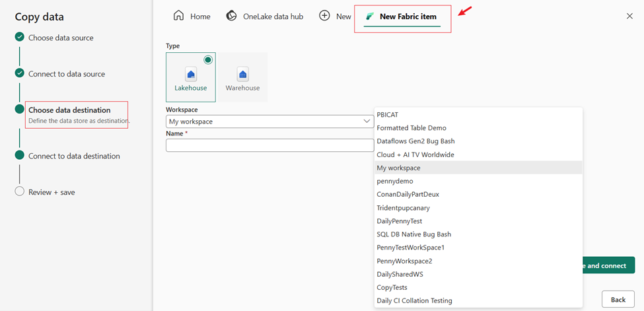Select PennyWorkspace2 workspace
The height and width of the screenshot is (311, 644).
(478, 260)
